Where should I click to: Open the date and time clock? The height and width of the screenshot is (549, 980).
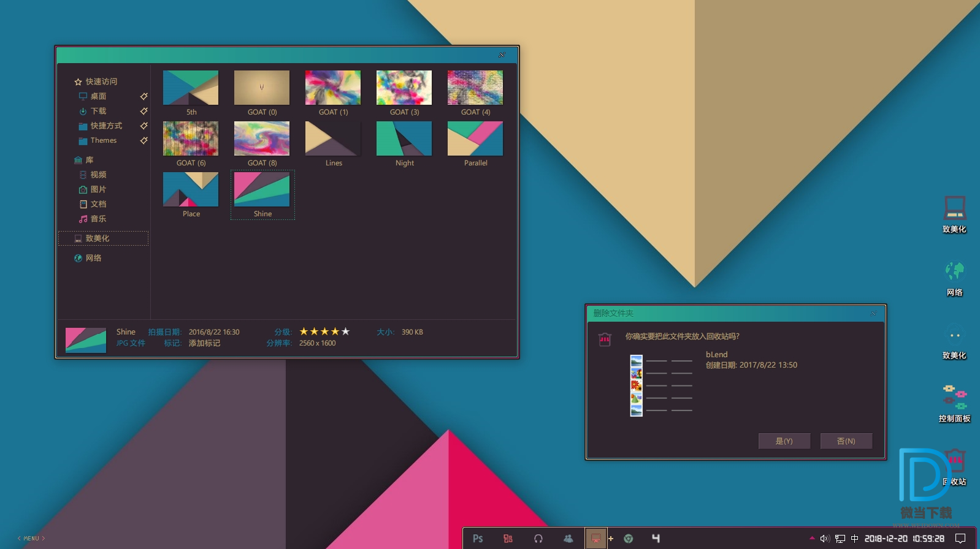click(904, 539)
